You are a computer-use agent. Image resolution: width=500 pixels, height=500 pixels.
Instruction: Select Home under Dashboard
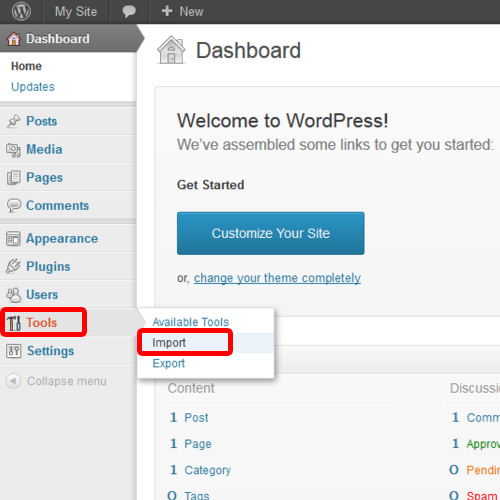tap(26, 66)
